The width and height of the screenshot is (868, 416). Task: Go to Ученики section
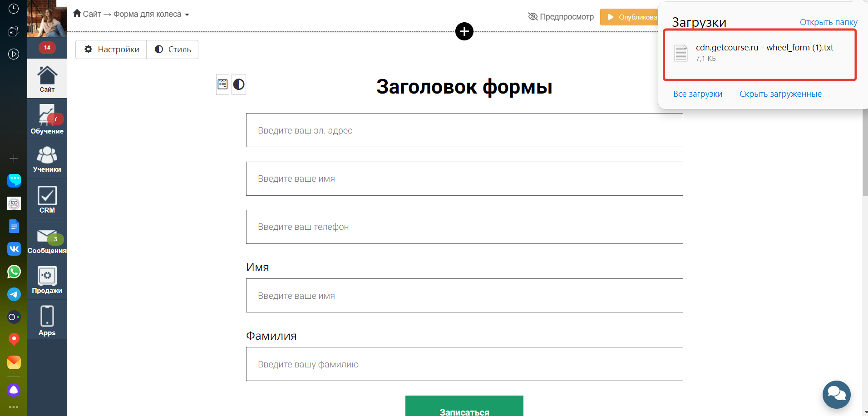47,159
